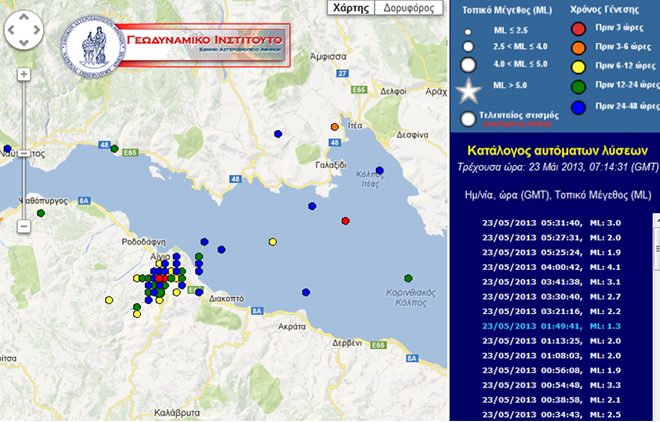
Task: Zoom out with the minus button
Action: (23, 225)
